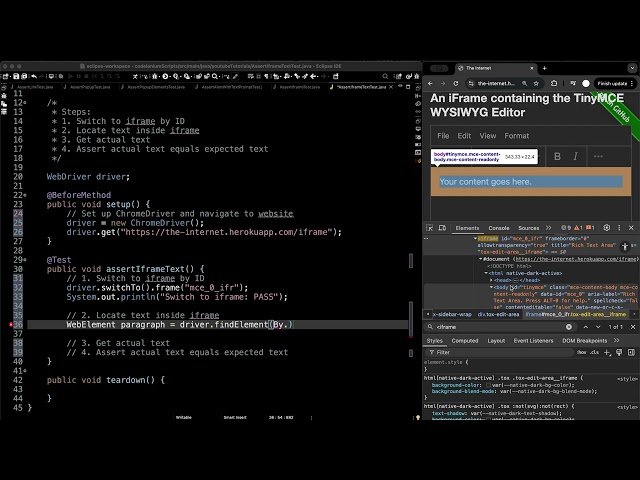640x480 pixels.
Task: Bookmark page with star icon
Action: pos(536,83)
